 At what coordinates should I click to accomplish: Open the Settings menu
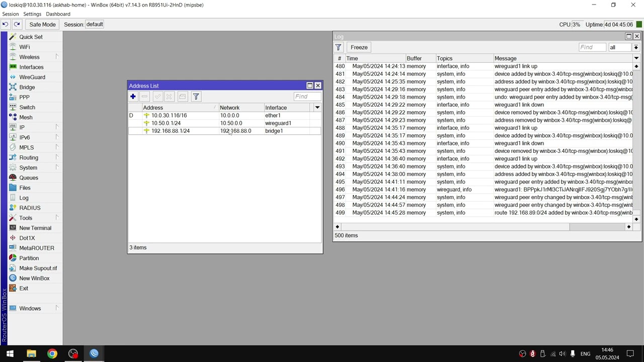tap(32, 14)
